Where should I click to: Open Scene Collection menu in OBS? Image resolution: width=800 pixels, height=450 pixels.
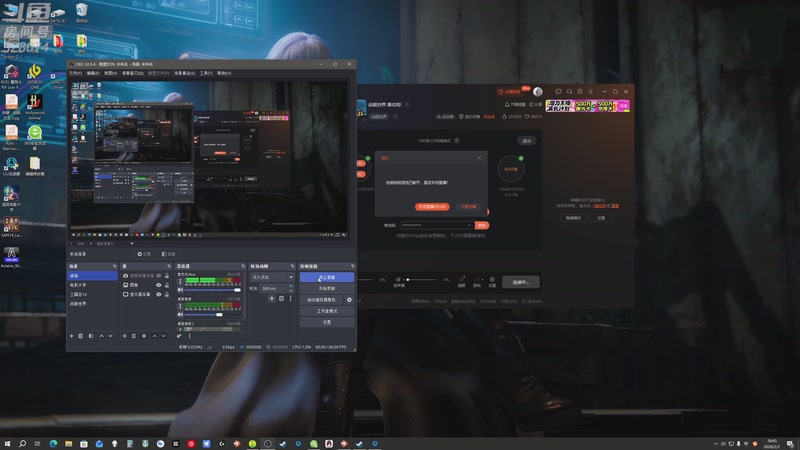click(x=185, y=73)
